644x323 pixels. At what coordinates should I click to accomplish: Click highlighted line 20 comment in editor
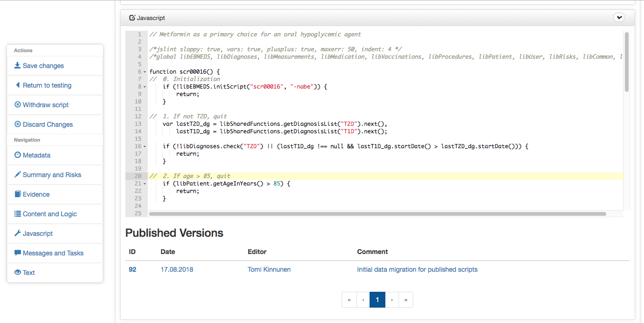190,176
